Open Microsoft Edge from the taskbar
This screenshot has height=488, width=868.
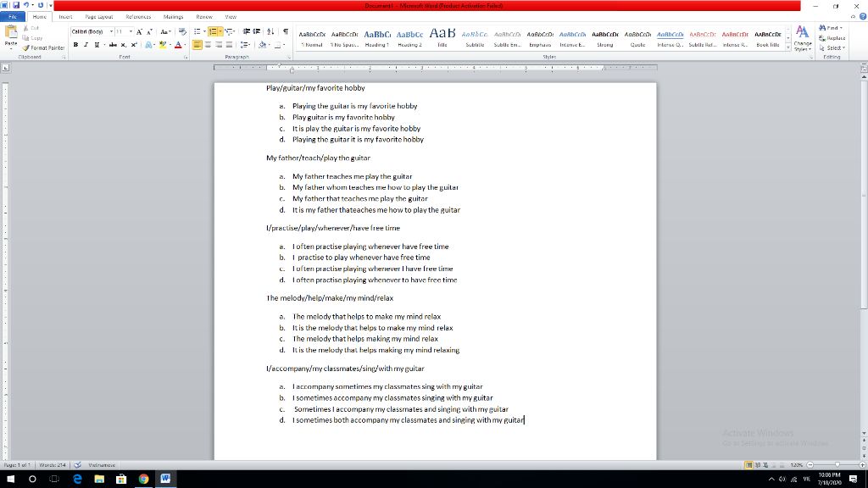click(77, 479)
